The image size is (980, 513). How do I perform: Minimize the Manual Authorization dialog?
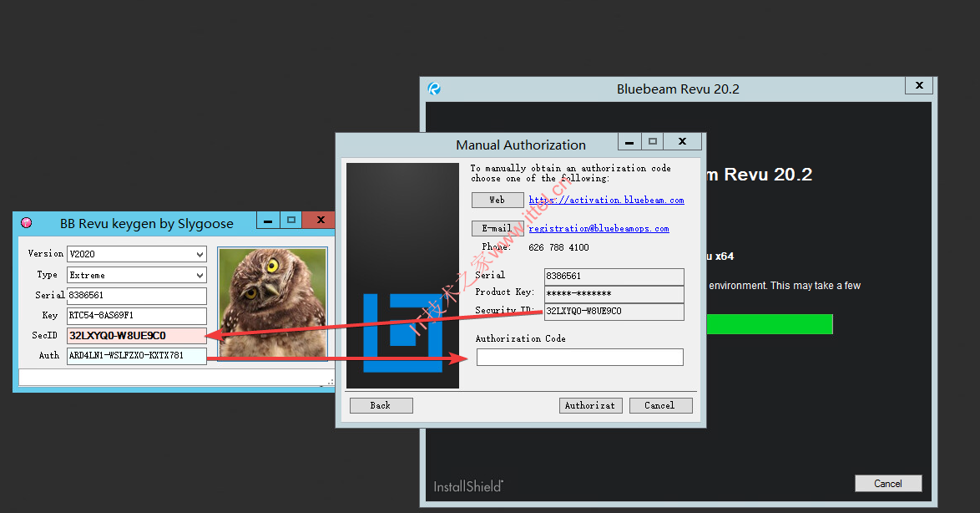tap(629, 142)
